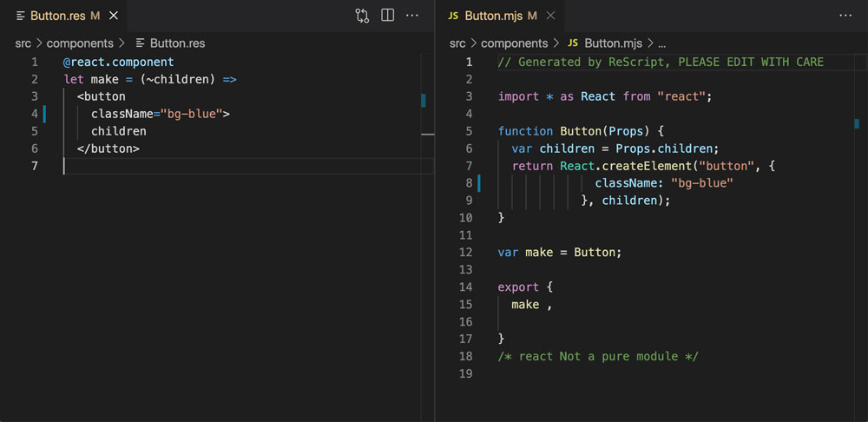Close the Button.res editor tab
868x422 pixels.
pyautogui.click(x=114, y=16)
